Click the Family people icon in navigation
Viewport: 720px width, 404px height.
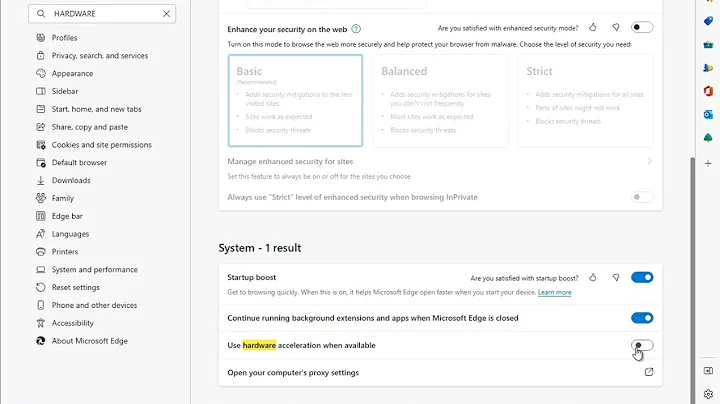41,198
